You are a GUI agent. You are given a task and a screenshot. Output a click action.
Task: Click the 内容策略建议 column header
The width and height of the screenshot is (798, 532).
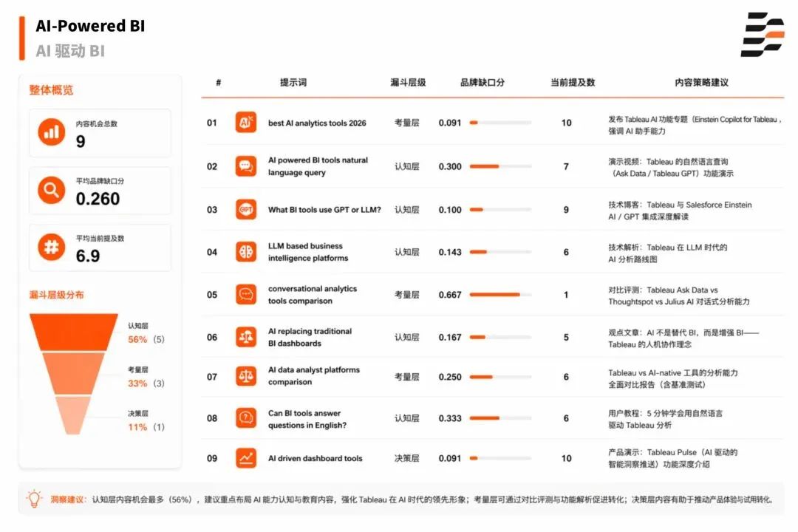(701, 82)
